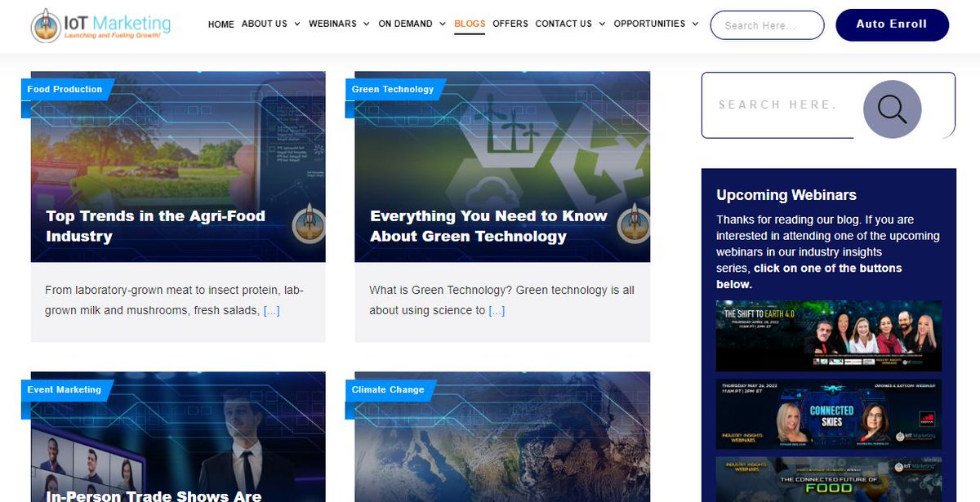
Task: Expand the Webinars dropdown chevron
Action: tap(366, 24)
